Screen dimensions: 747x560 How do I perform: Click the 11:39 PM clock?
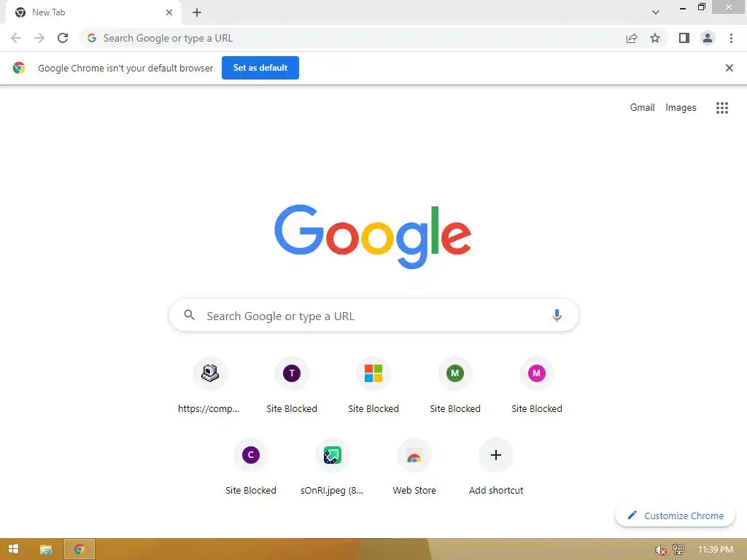point(715,550)
